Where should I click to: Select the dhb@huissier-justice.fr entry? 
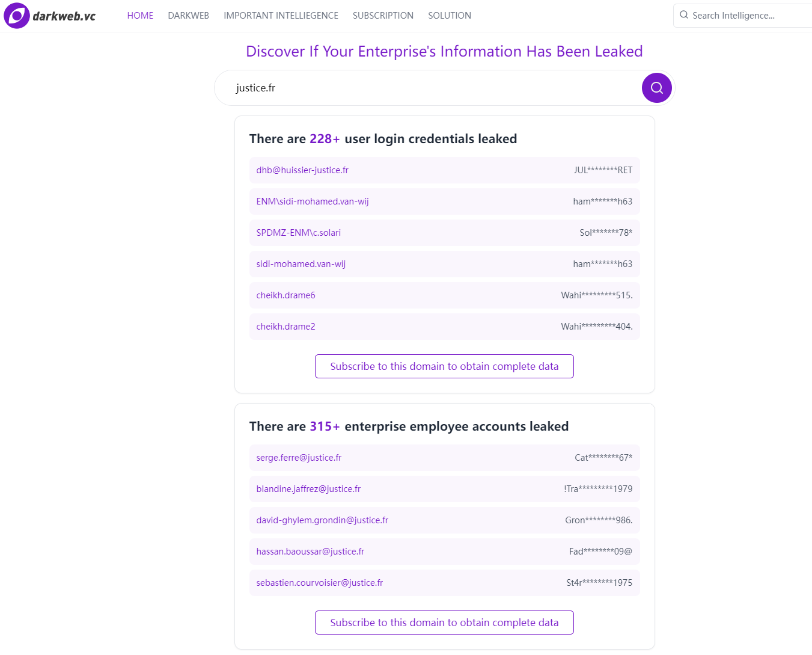coord(444,170)
